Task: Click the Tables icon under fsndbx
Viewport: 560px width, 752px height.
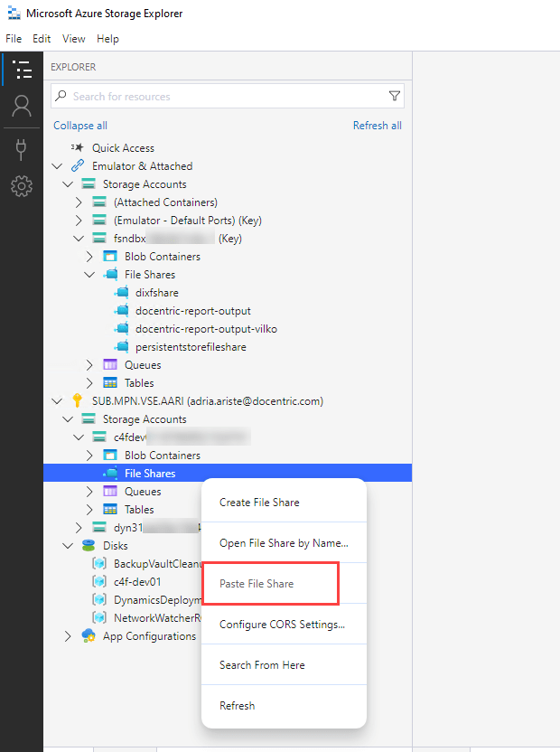Action: [110, 382]
